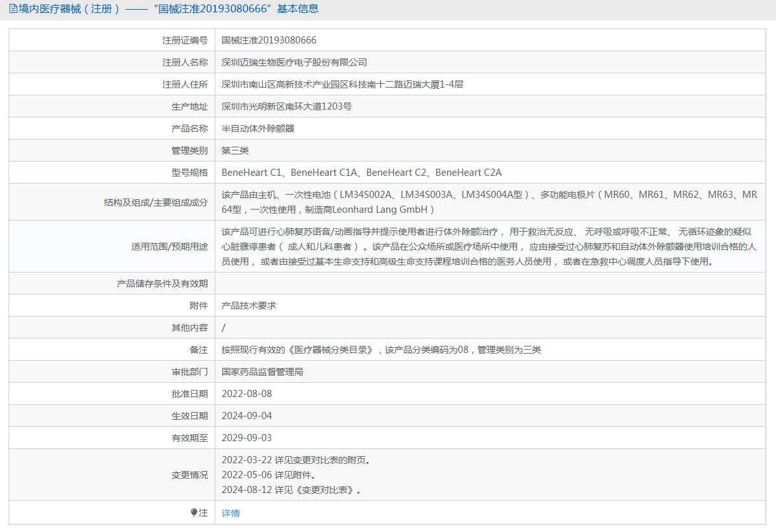The width and height of the screenshot is (776, 532).
Task: Select intended use text starting 该产品可进行心肺复苏
Action: (x=489, y=247)
